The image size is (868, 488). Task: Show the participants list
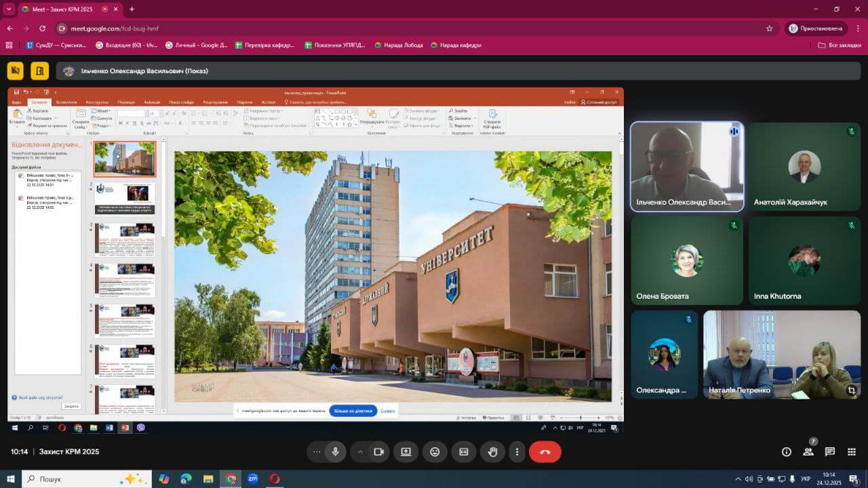[808, 452]
